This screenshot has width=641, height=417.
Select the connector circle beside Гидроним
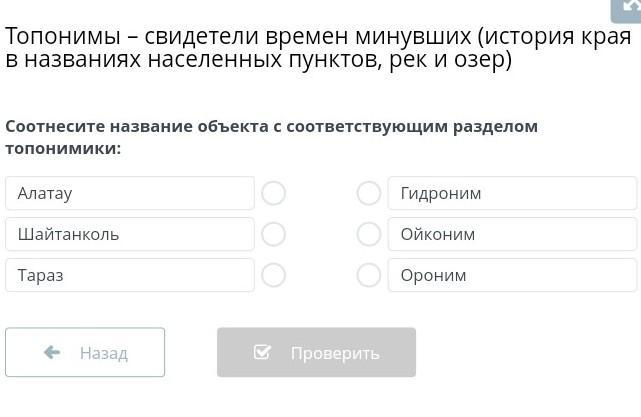tap(369, 193)
